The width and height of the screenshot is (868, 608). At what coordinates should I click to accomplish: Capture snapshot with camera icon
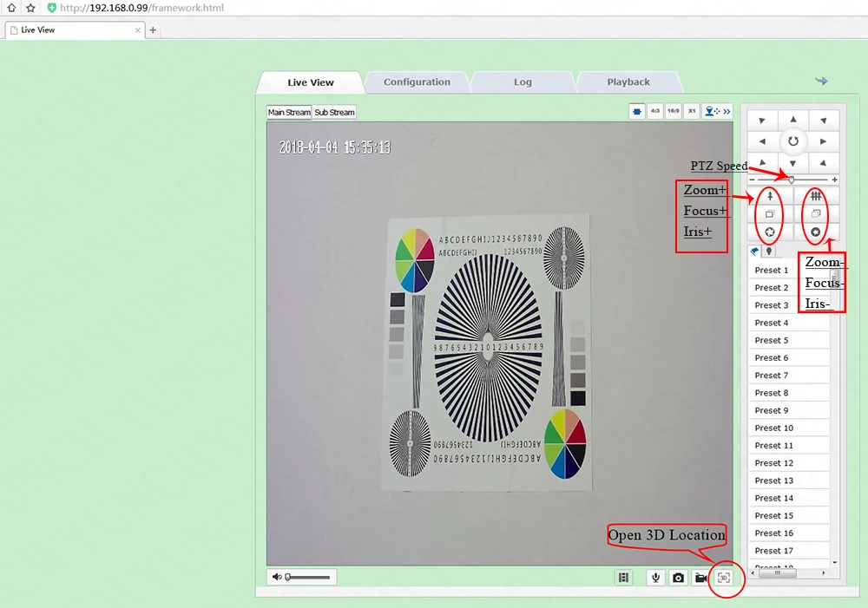(678, 578)
